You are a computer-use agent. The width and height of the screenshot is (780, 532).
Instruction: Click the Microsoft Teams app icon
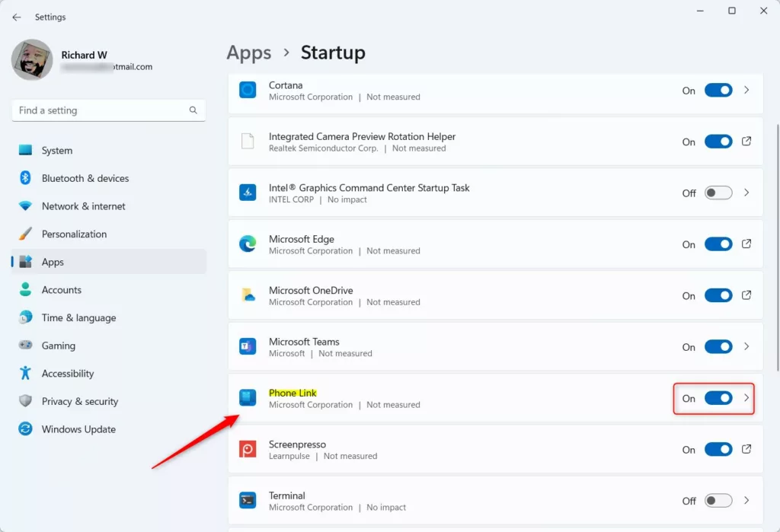click(248, 346)
